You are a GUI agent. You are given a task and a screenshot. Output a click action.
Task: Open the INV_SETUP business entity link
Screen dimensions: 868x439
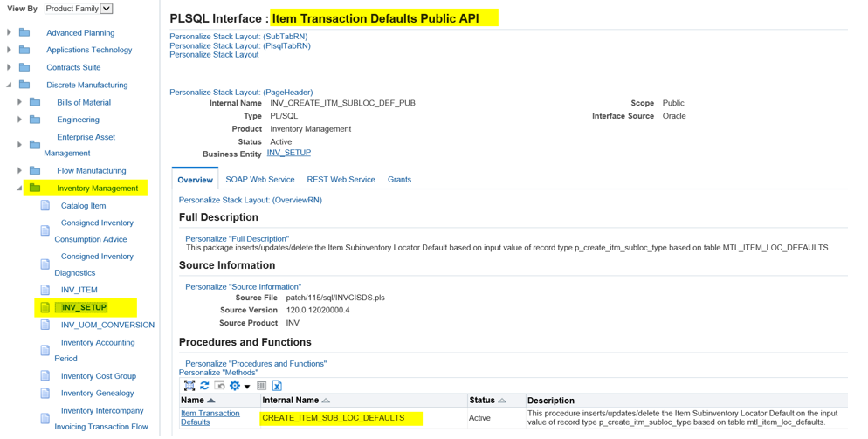coord(289,153)
